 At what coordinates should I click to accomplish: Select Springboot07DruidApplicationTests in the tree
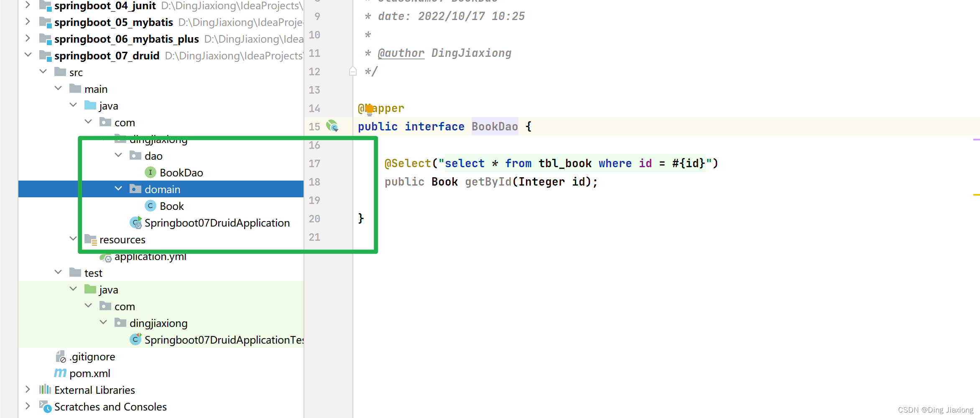(x=224, y=340)
